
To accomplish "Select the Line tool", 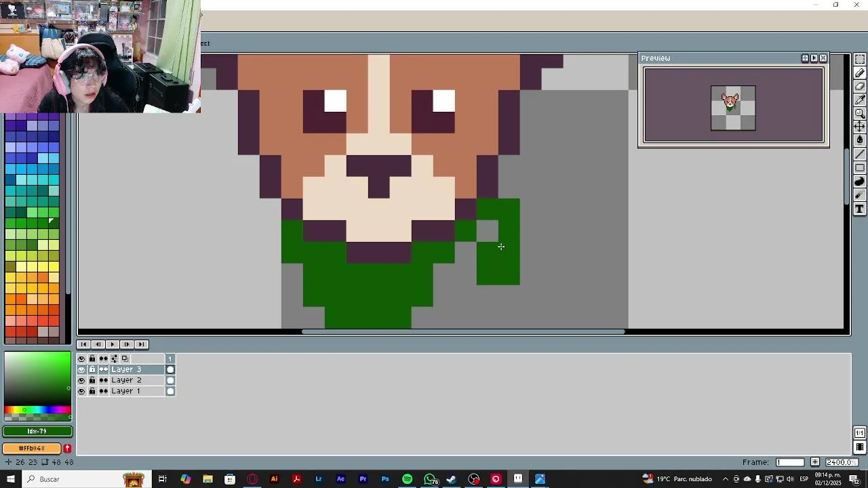I will 860,155.
